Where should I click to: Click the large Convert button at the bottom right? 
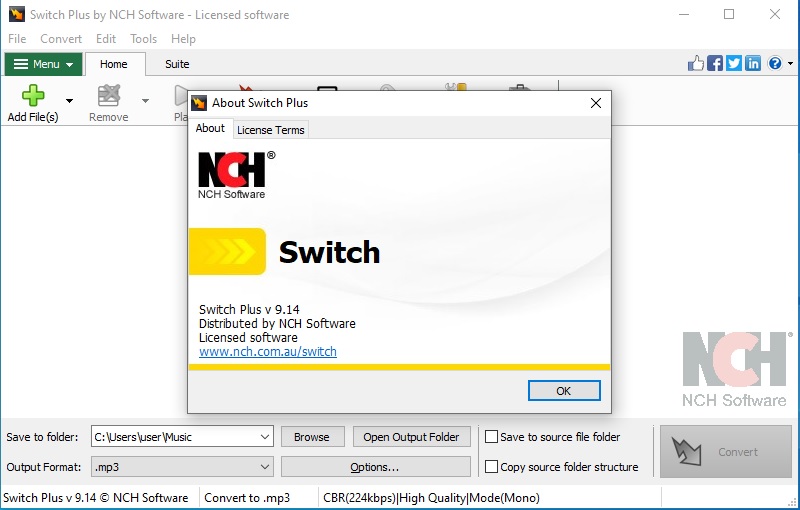(726, 452)
